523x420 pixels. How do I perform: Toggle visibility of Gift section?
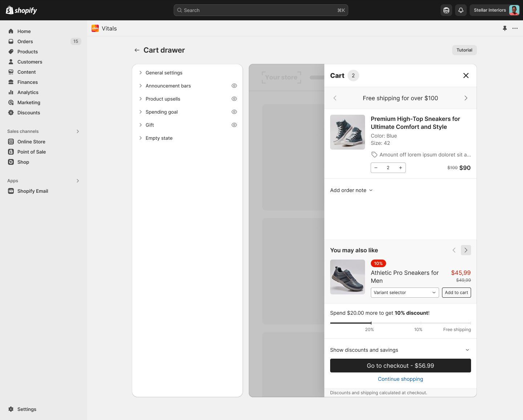point(234,125)
